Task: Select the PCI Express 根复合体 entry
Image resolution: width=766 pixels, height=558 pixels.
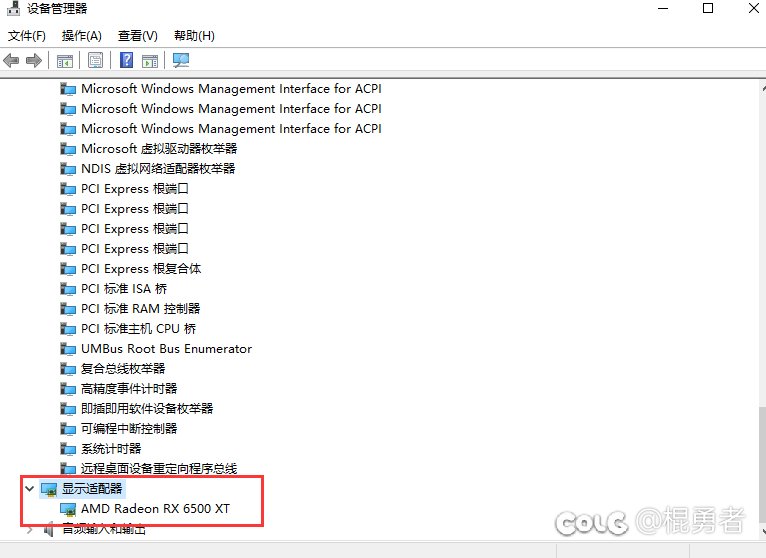Action: [x=141, y=269]
